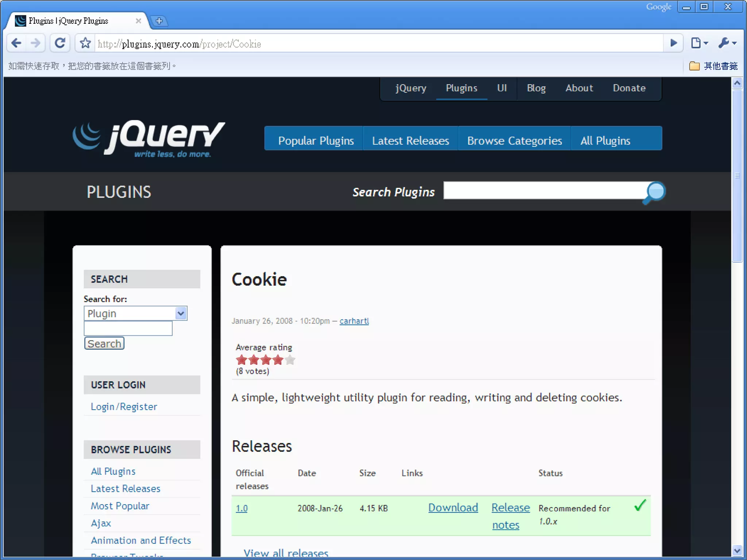Click the address bar URL field
This screenshot has width=747, height=560.
coord(379,44)
